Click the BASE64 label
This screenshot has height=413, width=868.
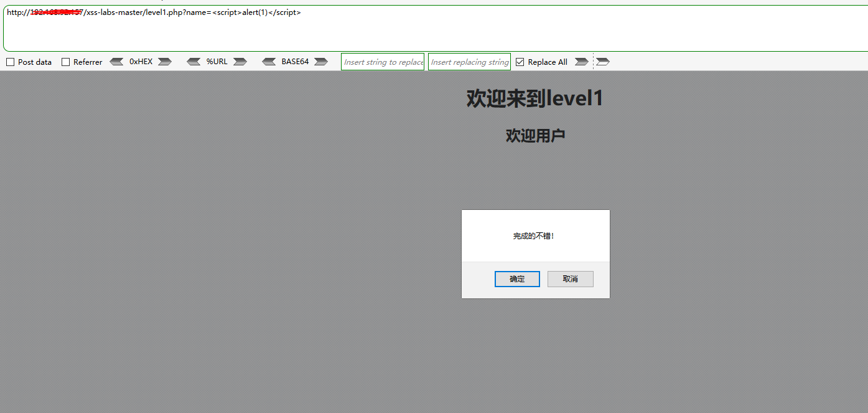click(x=295, y=62)
